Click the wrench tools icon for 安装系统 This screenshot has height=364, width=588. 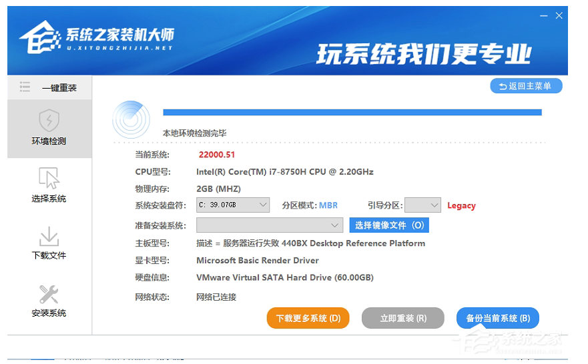click(x=49, y=294)
